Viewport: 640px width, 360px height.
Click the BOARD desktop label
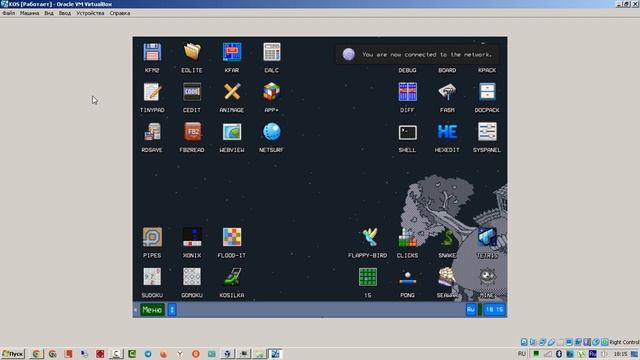tap(447, 70)
